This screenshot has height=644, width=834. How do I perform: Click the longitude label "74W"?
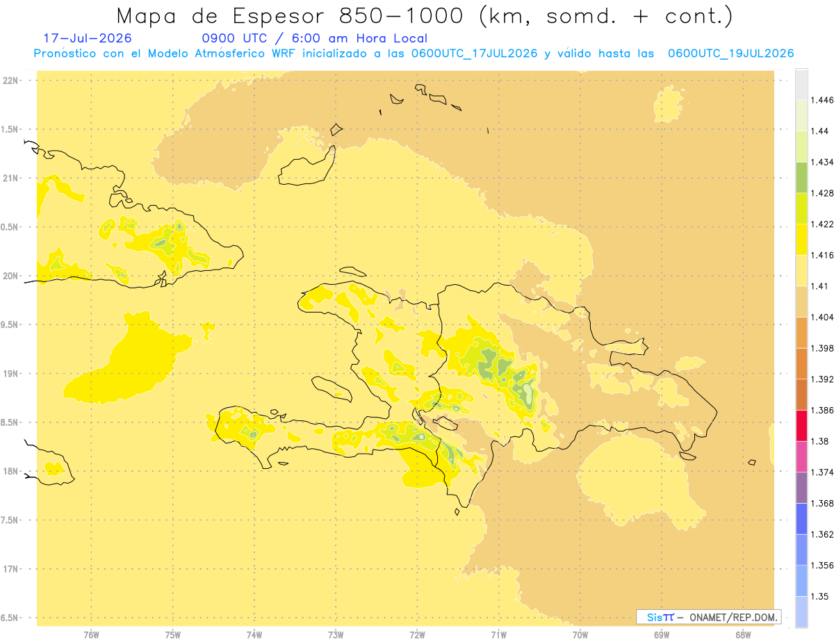(x=254, y=635)
